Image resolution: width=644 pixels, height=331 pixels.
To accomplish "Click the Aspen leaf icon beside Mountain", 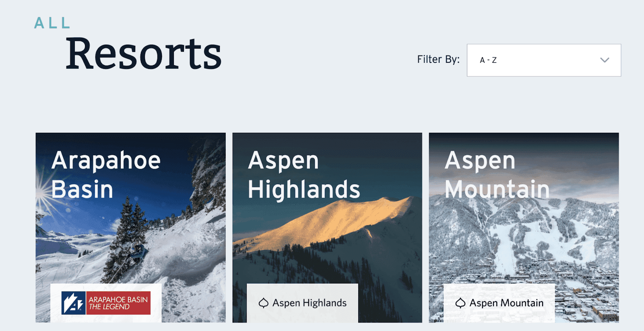I will pos(460,303).
